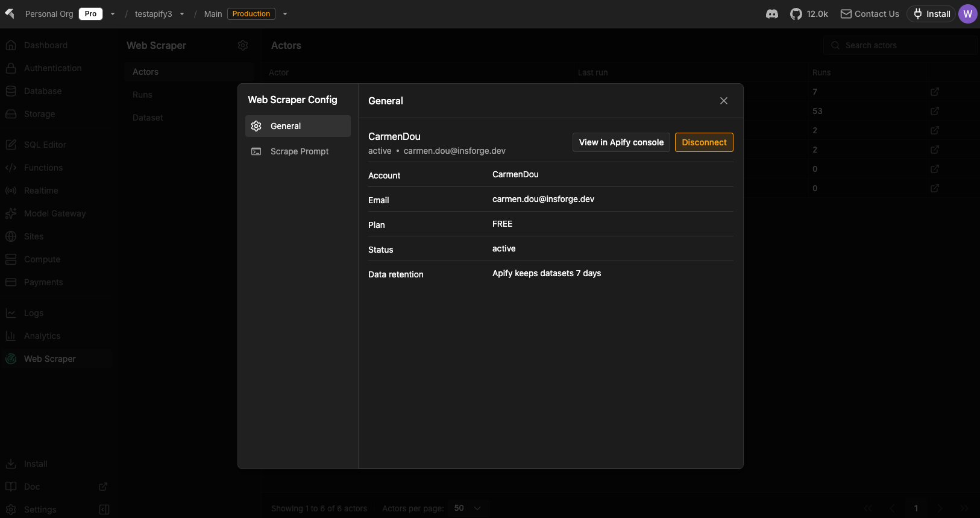Open the Actors per page 50 dropdown
Image resolution: width=980 pixels, height=518 pixels.
click(x=468, y=508)
